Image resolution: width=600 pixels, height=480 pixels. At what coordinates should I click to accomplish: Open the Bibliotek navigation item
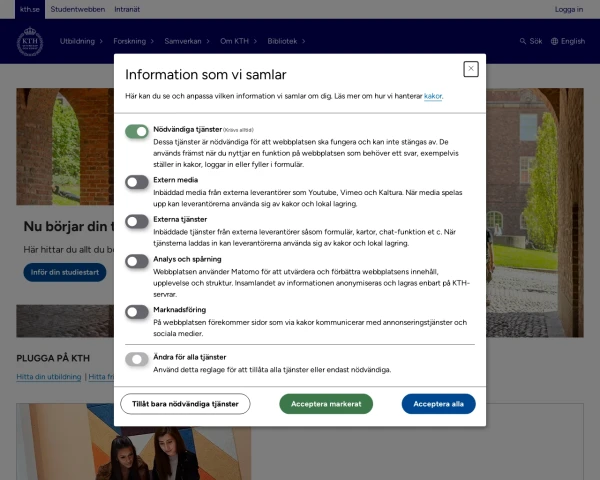[x=282, y=41]
